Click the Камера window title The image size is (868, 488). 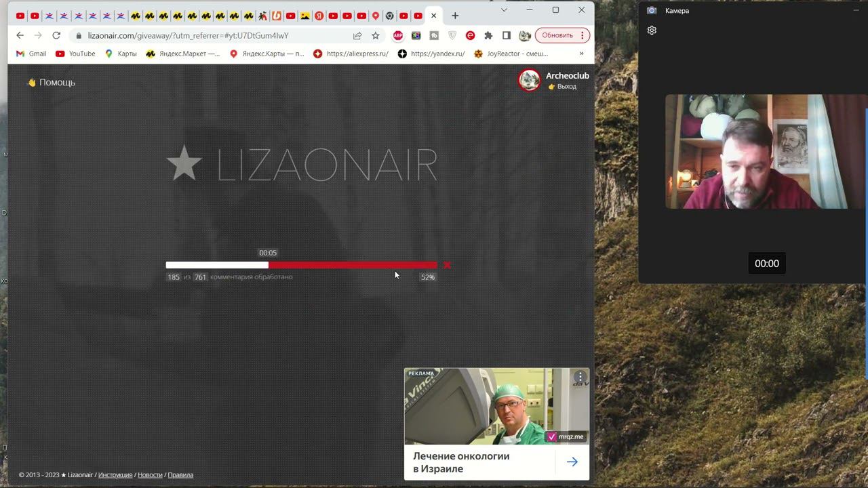pos(677,11)
